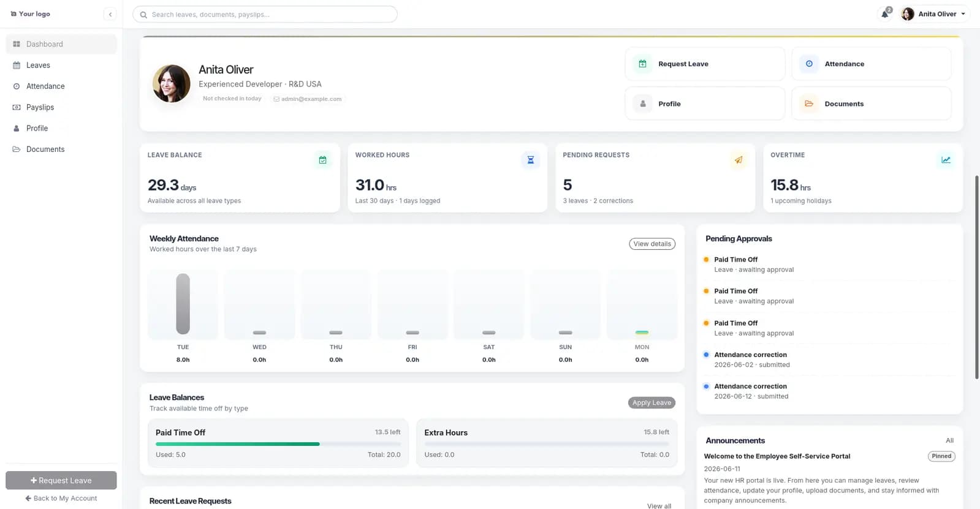Click the Leave Balance calendar icon
This screenshot has width=980, height=509.
pyautogui.click(x=322, y=160)
